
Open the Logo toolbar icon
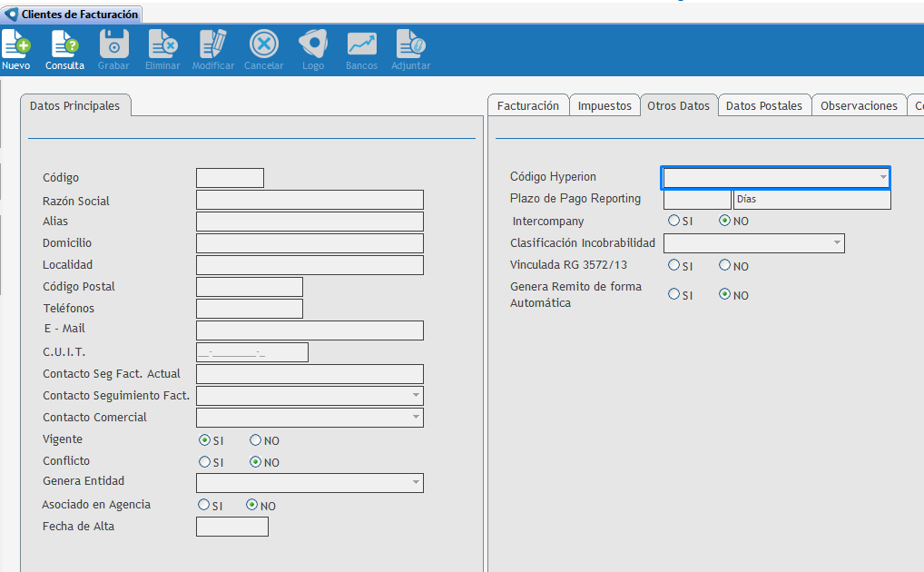[x=313, y=50]
